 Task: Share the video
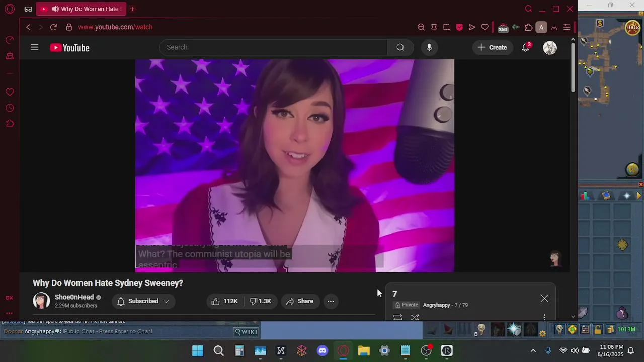(300, 301)
